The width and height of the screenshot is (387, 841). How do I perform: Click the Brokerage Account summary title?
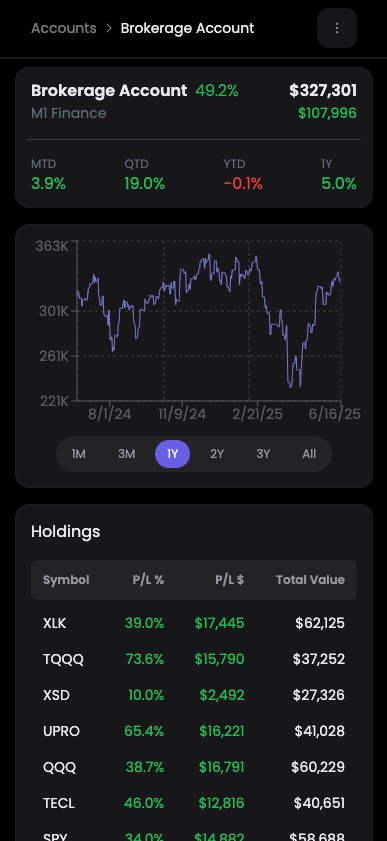click(x=109, y=91)
